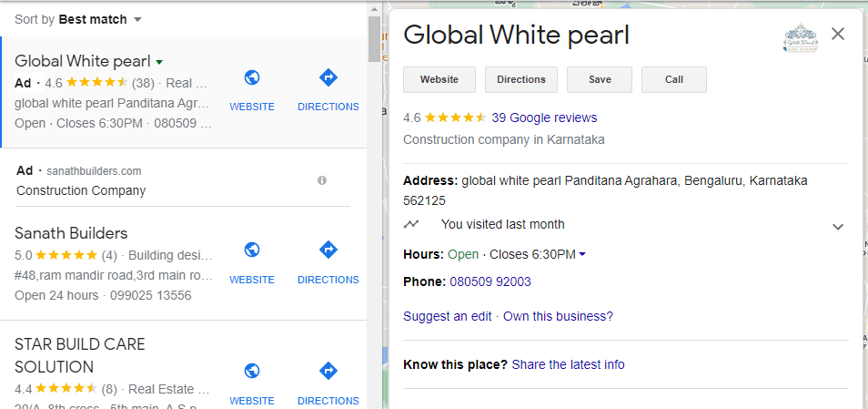Click Share the latest info link
The height and width of the screenshot is (409, 868).
click(568, 364)
